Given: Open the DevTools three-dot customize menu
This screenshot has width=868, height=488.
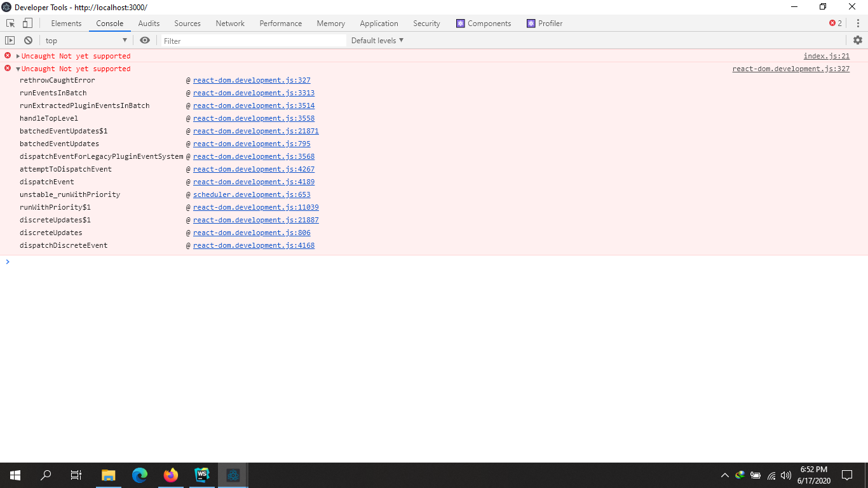Looking at the screenshot, I should 858,24.
